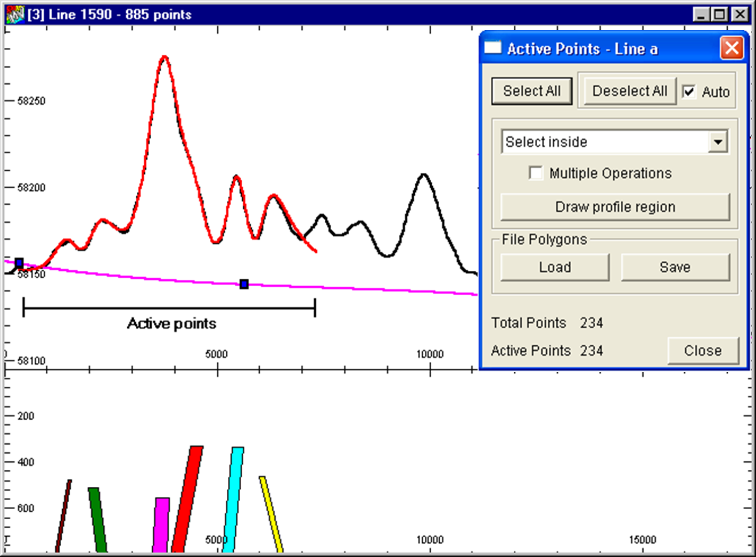Toggle the Auto checkbox
This screenshot has height=557, width=756.
click(x=689, y=92)
